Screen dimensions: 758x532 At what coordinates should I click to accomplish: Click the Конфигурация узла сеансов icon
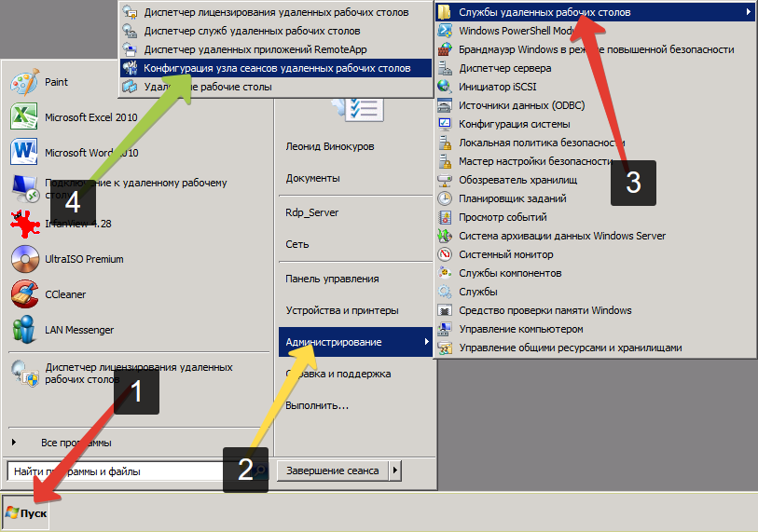click(x=130, y=68)
